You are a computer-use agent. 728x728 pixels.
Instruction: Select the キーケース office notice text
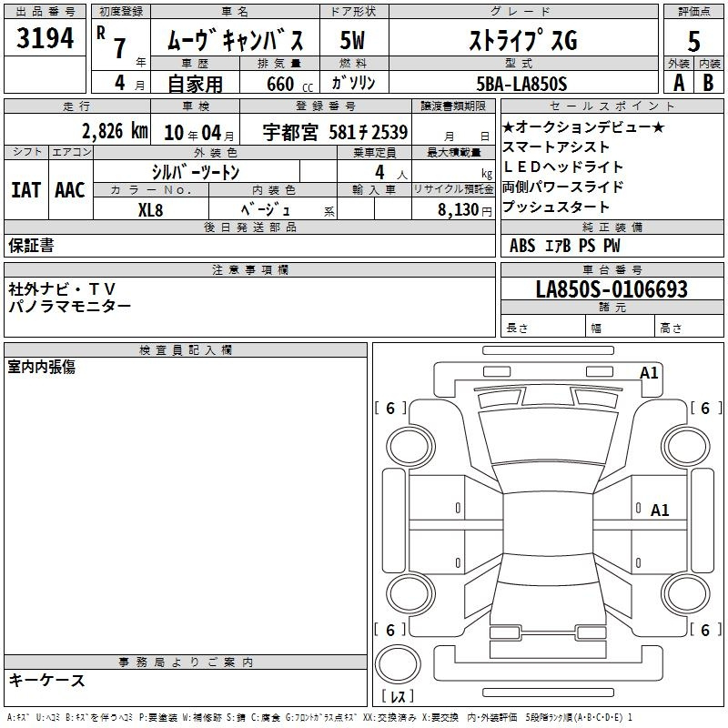(46, 681)
